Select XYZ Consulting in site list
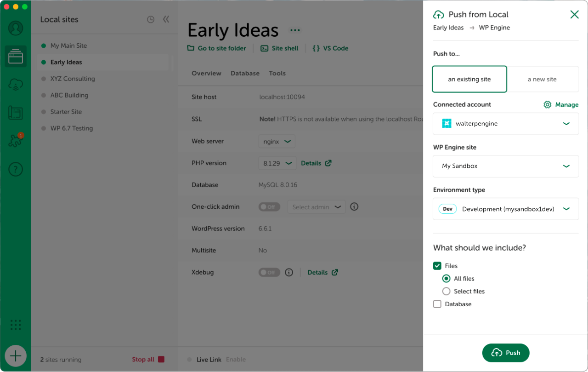The image size is (588, 372). click(x=73, y=79)
